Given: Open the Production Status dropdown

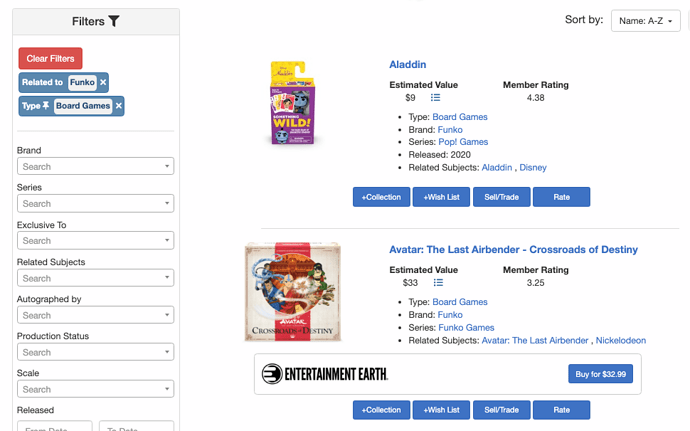Looking at the screenshot, I should (x=95, y=352).
